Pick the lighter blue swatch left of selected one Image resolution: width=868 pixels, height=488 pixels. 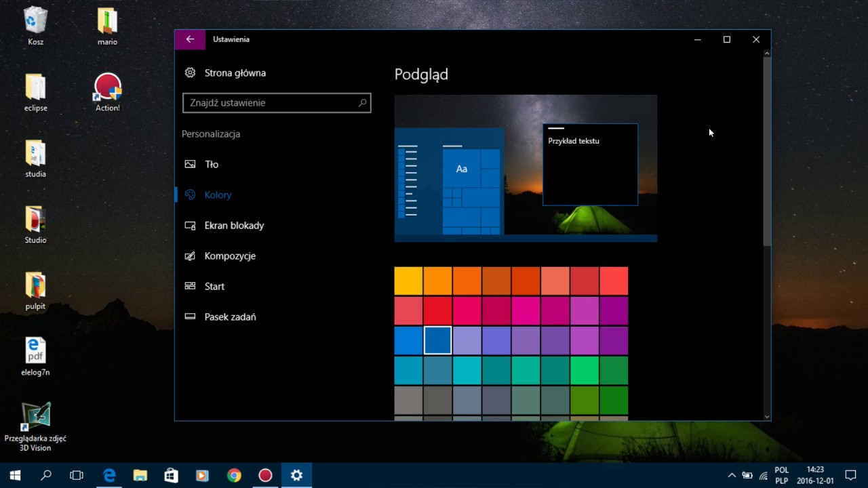[408, 340]
